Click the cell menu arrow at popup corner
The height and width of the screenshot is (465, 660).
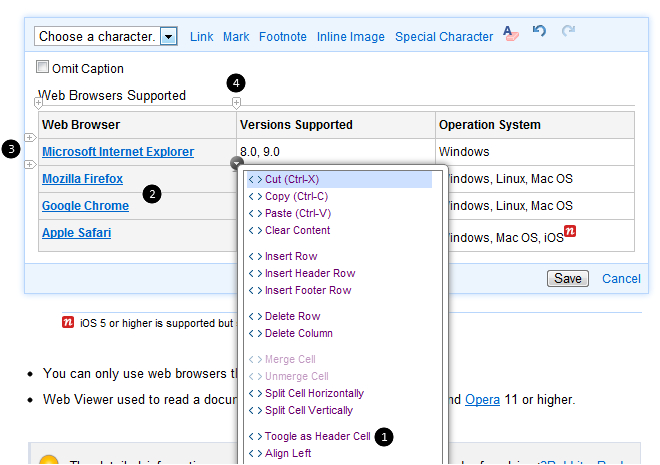pyautogui.click(x=237, y=163)
